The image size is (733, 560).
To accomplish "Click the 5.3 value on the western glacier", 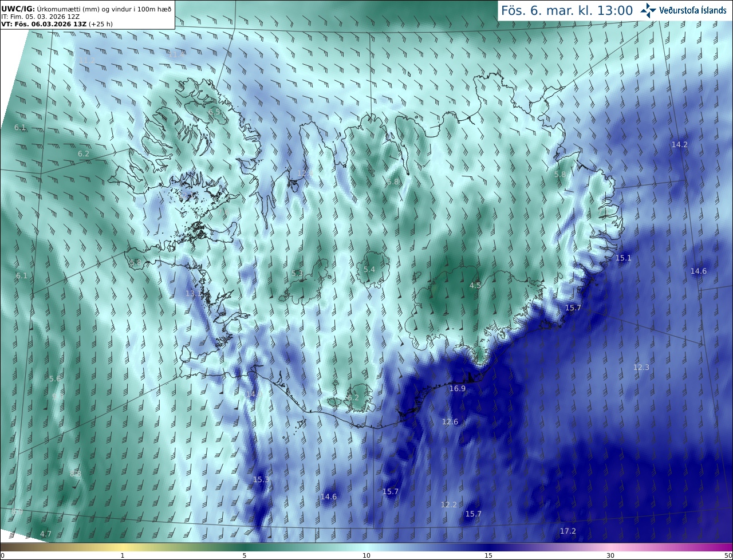I will click(297, 274).
